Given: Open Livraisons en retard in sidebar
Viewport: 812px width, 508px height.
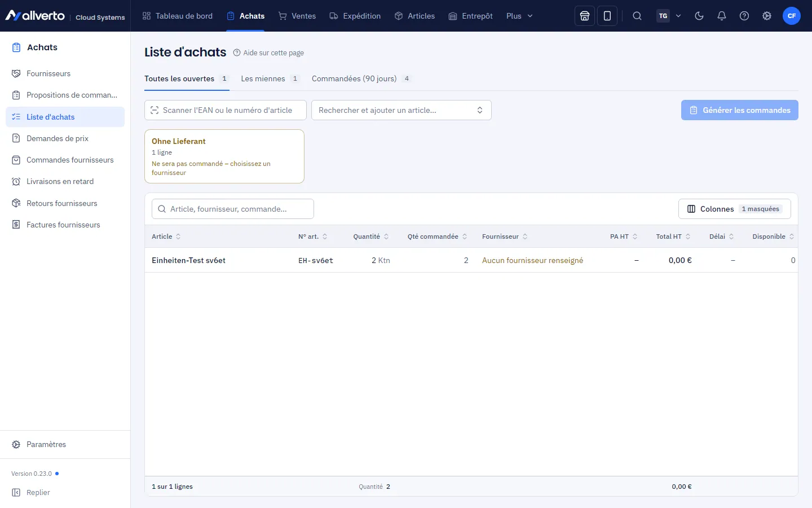Looking at the screenshot, I should [x=65, y=181].
